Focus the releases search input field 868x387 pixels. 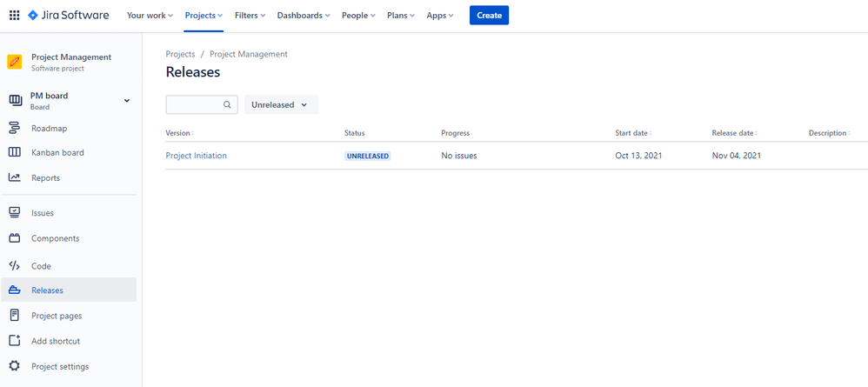coord(202,104)
